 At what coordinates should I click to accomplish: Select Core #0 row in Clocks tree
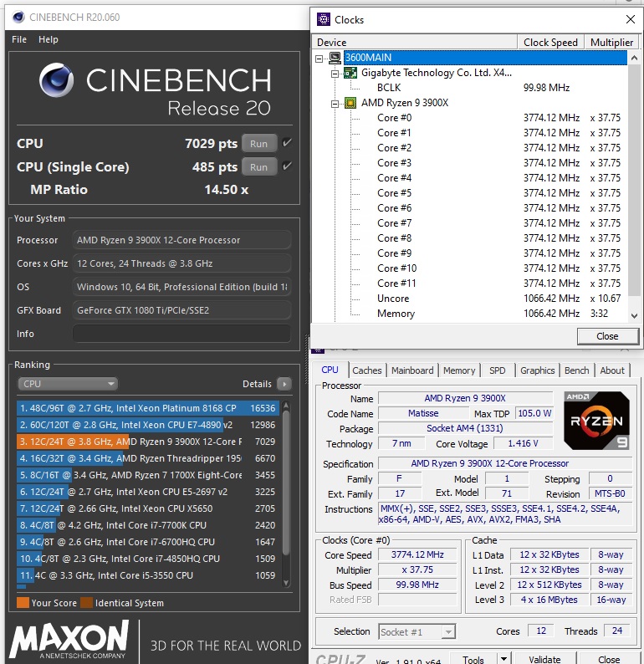pos(487,118)
